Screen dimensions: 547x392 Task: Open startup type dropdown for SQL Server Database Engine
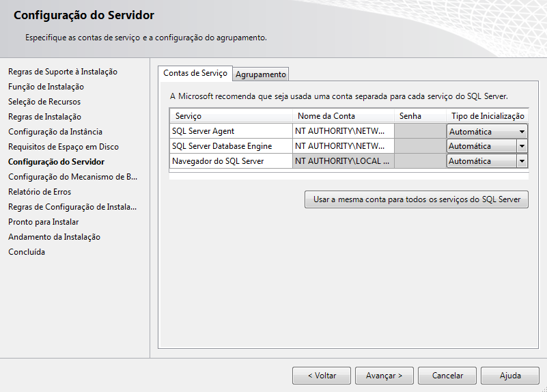click(x=487, y=146)
